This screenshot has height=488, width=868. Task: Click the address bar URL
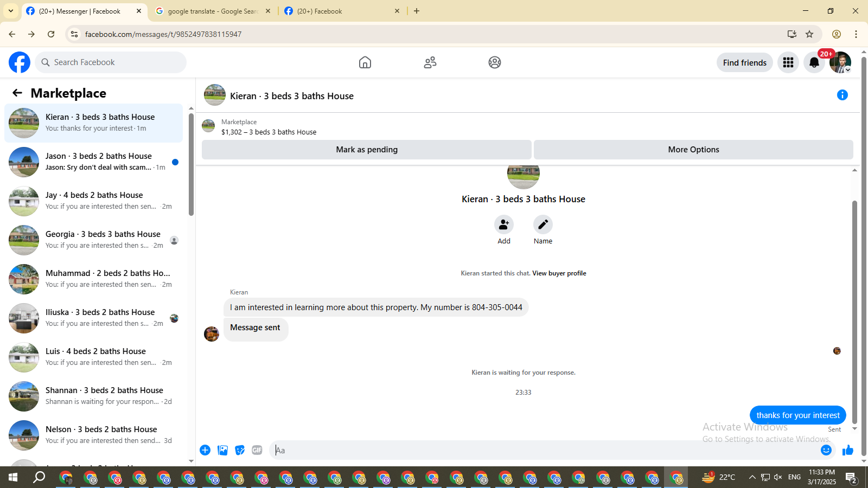(163, 34)
